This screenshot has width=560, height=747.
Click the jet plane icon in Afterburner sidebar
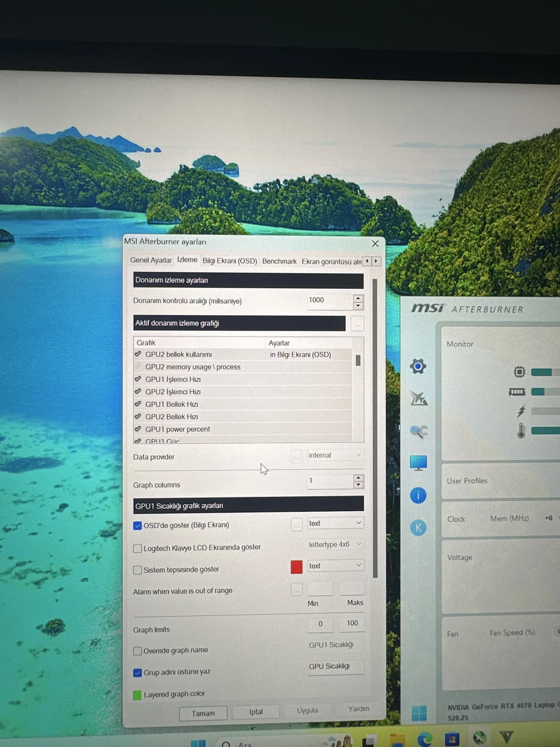coord(419,398)
